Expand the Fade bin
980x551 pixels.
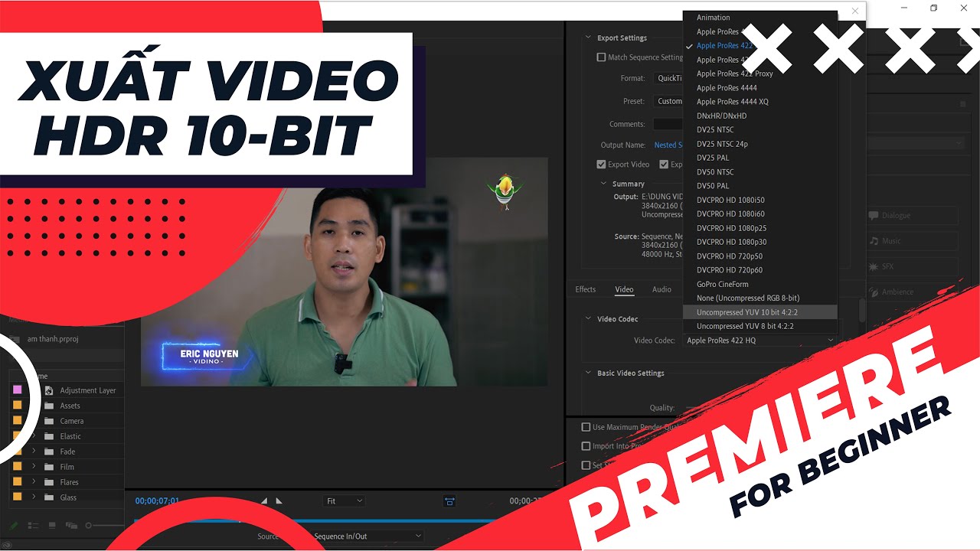34,452
